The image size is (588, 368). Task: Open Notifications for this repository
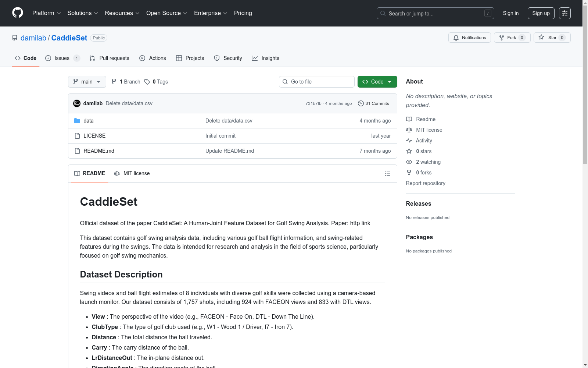click(x=470, y=38)
